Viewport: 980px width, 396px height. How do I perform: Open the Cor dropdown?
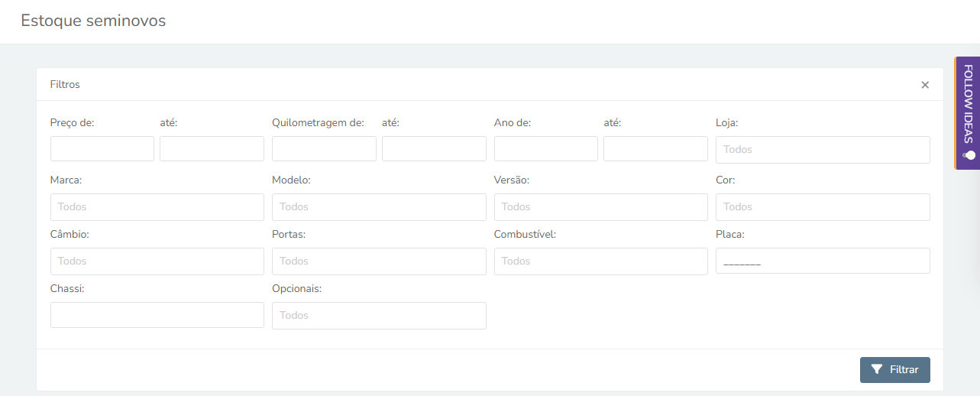click(x=823, y=206)
